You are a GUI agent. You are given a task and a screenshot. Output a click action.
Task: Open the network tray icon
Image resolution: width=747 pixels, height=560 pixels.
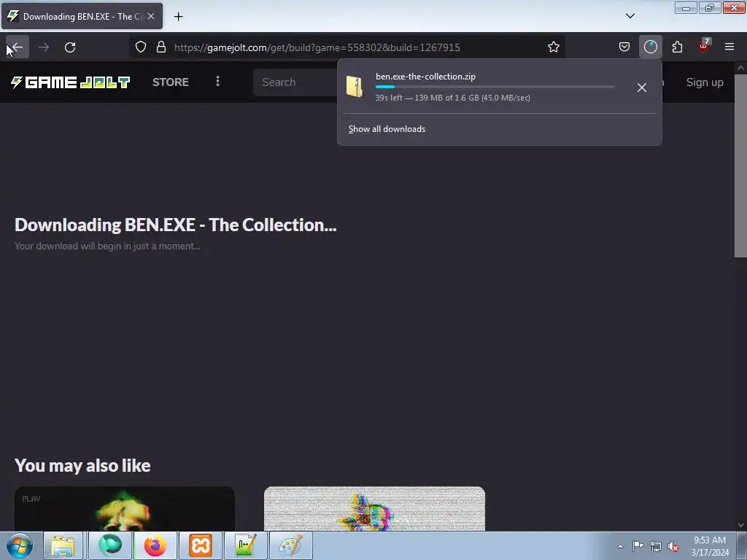click(x=656, y=546)
